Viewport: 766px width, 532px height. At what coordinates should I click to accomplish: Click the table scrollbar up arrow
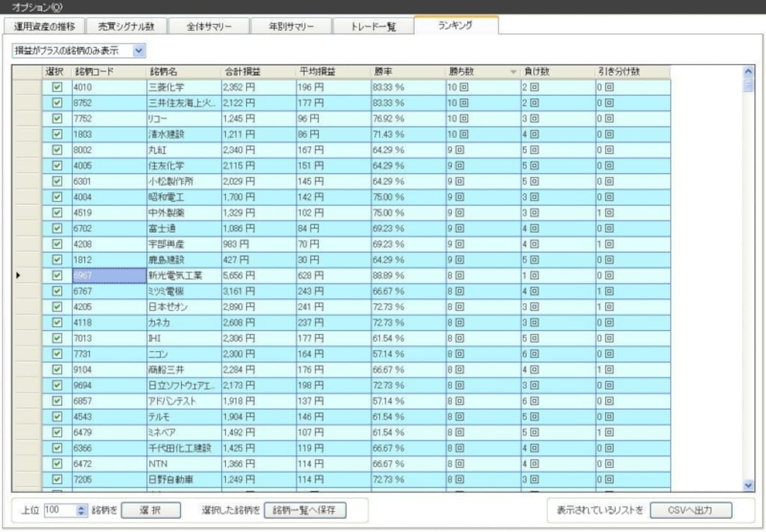click(x=749, y=71)
